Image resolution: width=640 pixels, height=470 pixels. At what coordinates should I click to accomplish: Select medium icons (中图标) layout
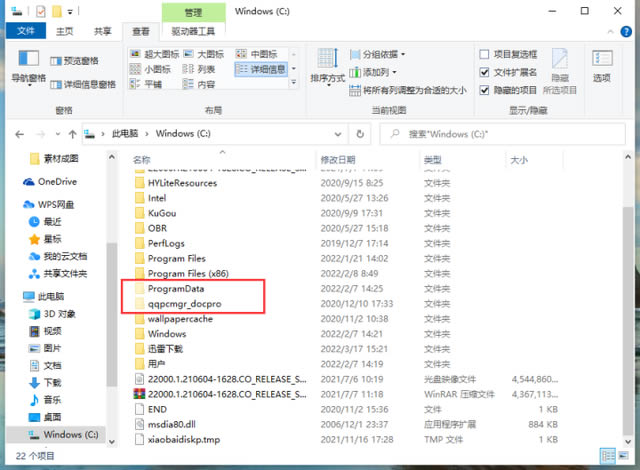point(257,54)
